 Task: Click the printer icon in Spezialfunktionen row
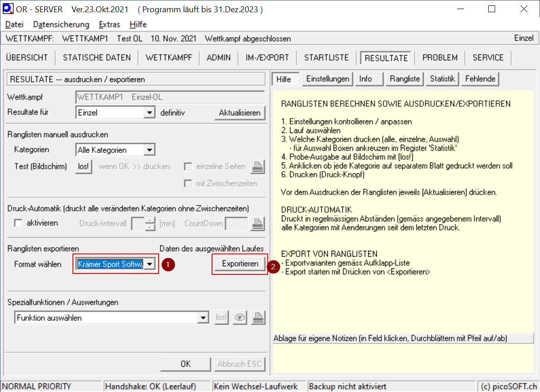pyautogui.click(x=258, y=318)
